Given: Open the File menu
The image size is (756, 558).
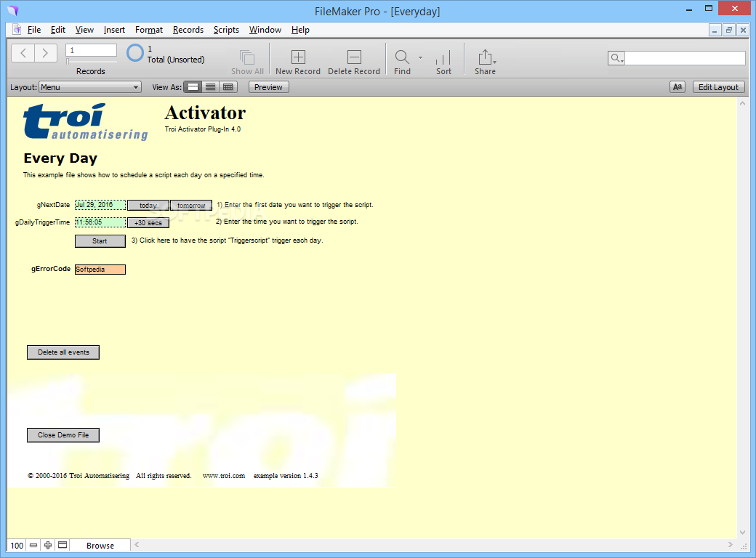Looking at the screenshot, I should point(33,30).
